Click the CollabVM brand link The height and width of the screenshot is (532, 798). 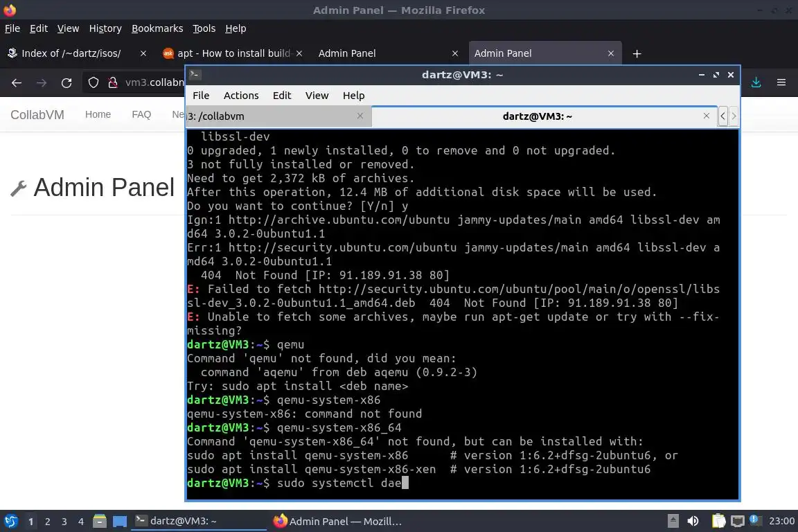(x=37, y=115)
